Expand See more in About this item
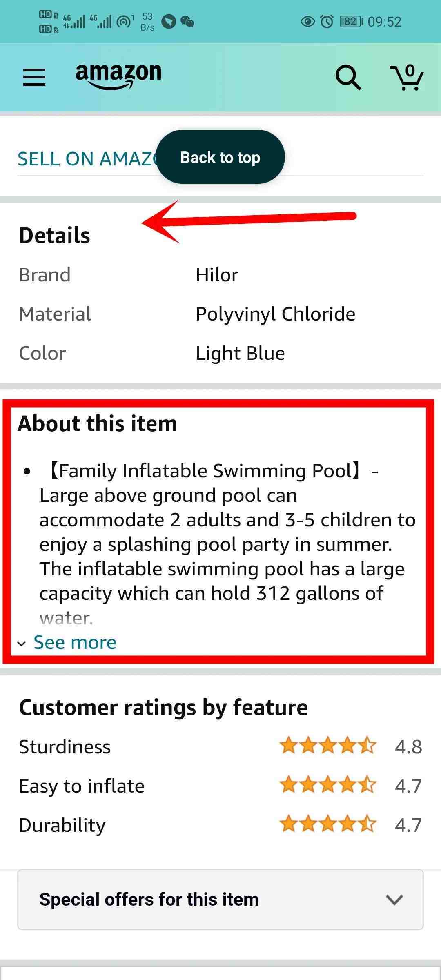The image size is (441, 980). pyautogui.click(x=75, y=642)
